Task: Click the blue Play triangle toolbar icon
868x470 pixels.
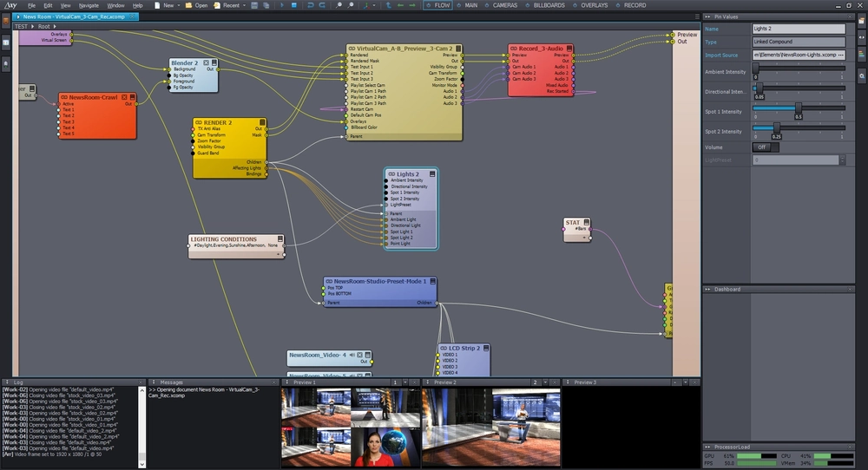Action: (282, 5)
